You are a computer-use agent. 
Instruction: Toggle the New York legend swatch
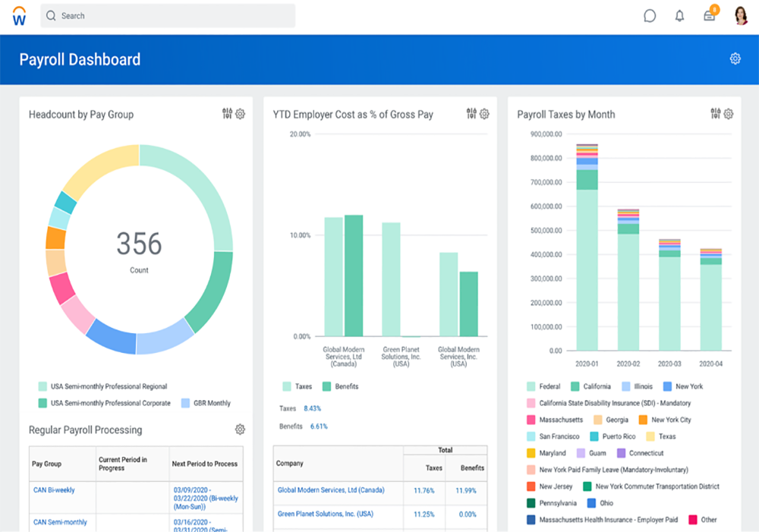click(667, 386)
